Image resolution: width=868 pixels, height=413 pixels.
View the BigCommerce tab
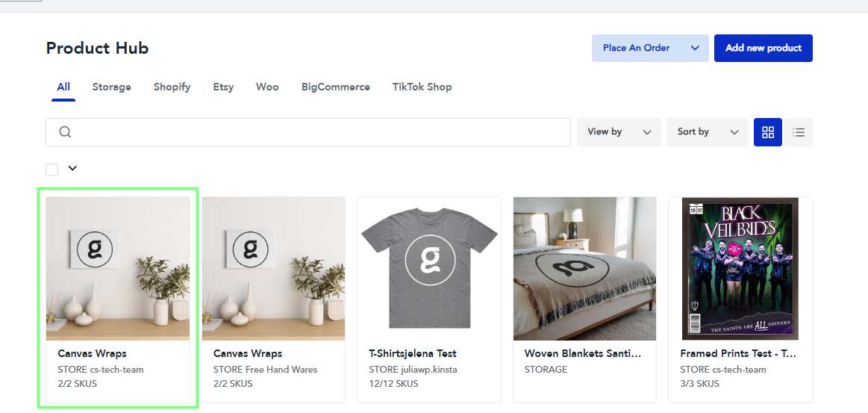335,87
